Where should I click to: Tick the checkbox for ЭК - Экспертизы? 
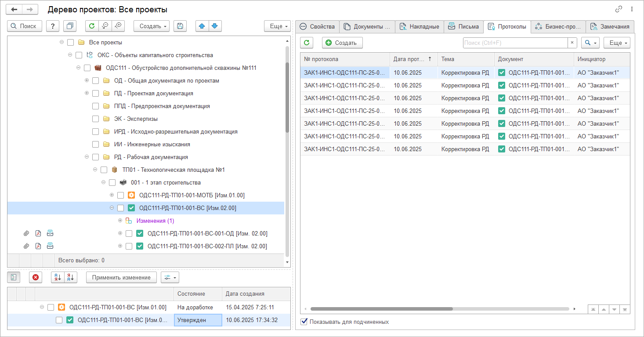click(x=95, y=119)
